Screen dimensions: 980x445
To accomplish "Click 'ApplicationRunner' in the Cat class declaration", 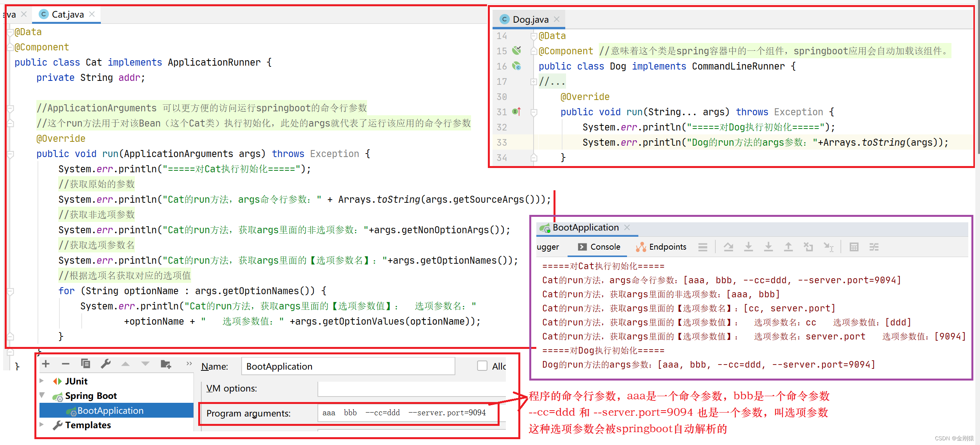I will [x=214, y=63].
